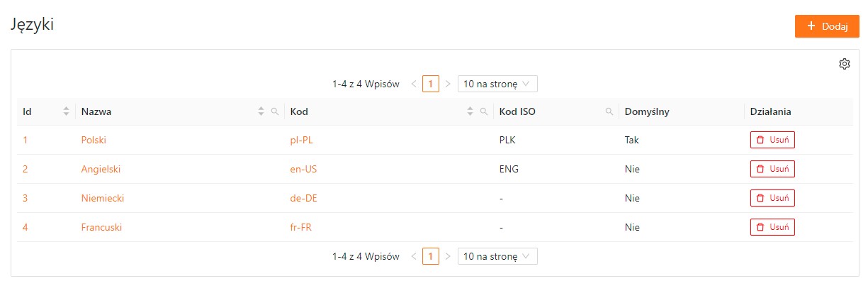This screenshot has width=868, height=286.
Task: Sort table by Nazwa column arrows
Action: point(261,111)
